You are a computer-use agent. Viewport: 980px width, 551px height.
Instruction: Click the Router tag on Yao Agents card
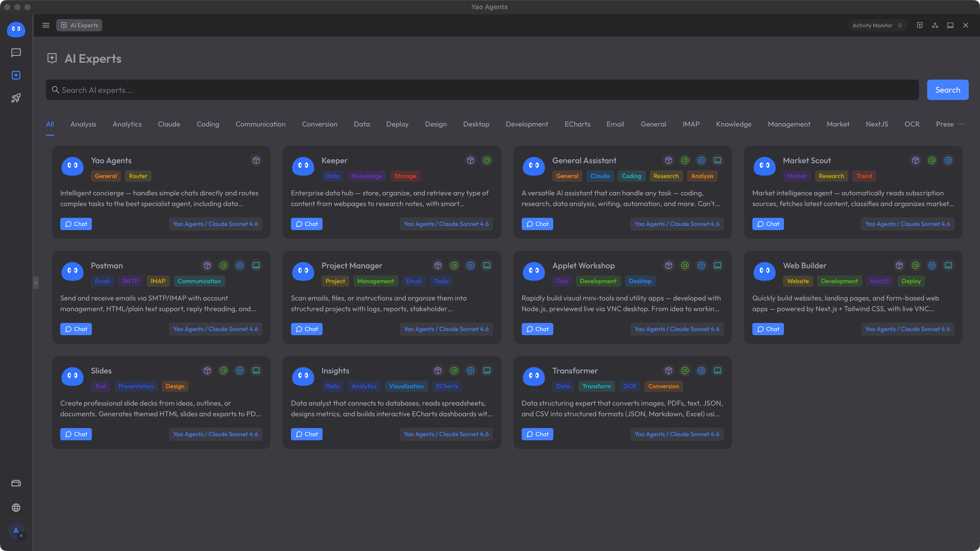pyautogui.click(x=138, y=176)
